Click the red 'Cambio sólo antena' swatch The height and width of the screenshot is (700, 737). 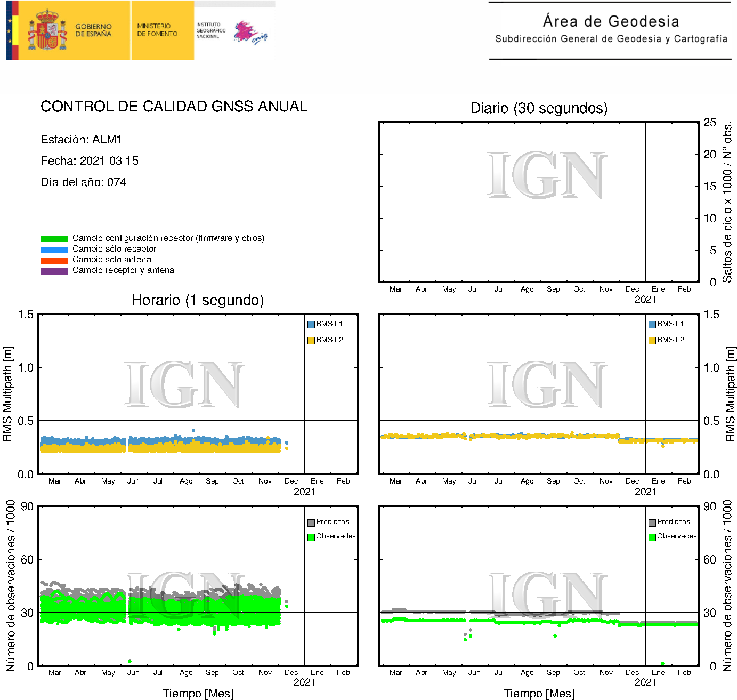point(54,260)
